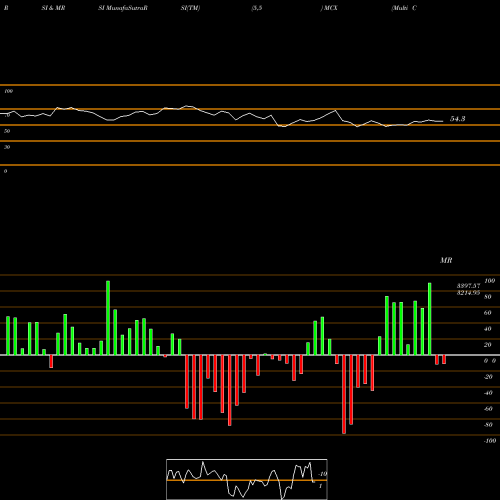Click the 3397.57 price value

(468, 286)
